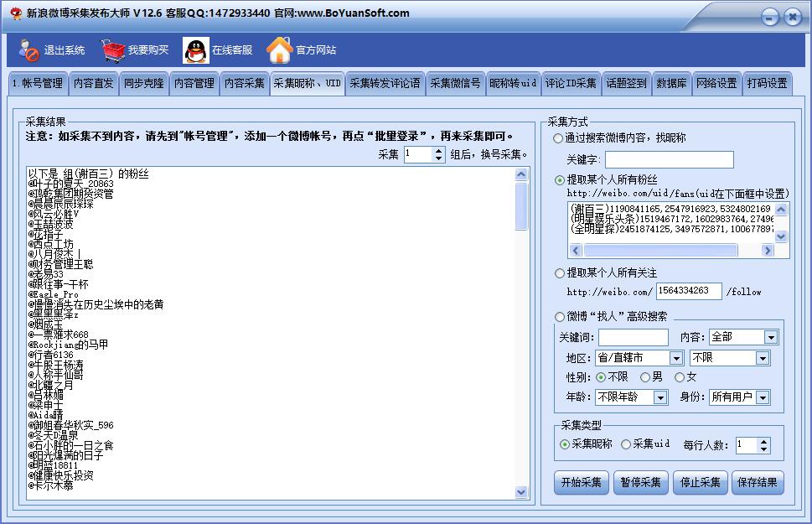812x524 pixels.
Task: Click the 停止采集 button
Action: pos(701,483)
